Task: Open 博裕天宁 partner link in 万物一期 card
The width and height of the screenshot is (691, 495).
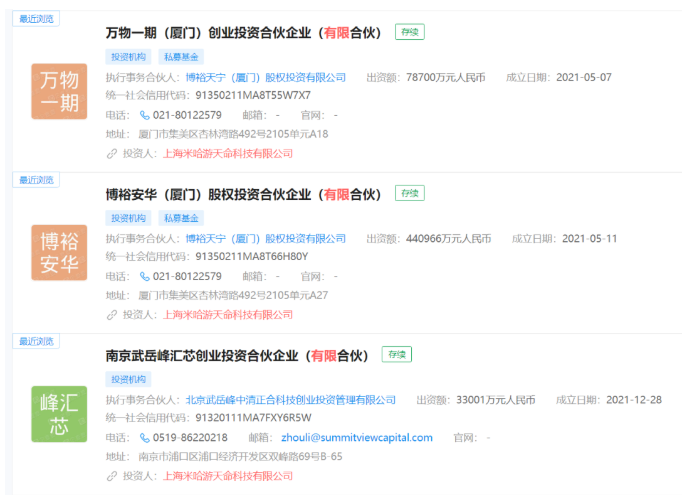Action: point(265,78)
